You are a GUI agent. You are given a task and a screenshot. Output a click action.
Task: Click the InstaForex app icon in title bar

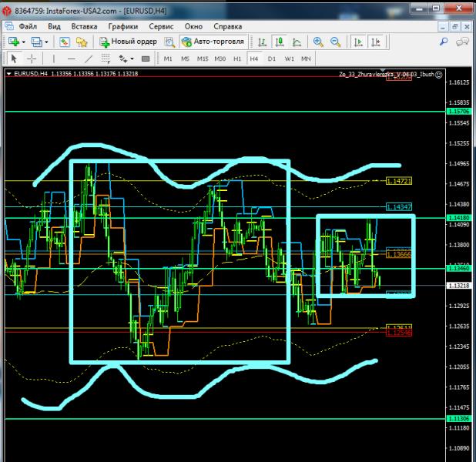click(7, 11)
